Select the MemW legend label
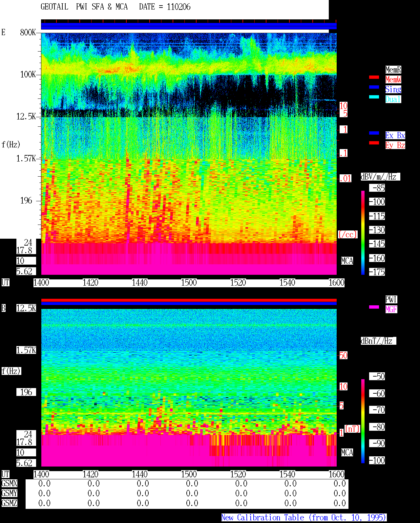The height and width of the screenshot is (523, 420). coord(393,79)
